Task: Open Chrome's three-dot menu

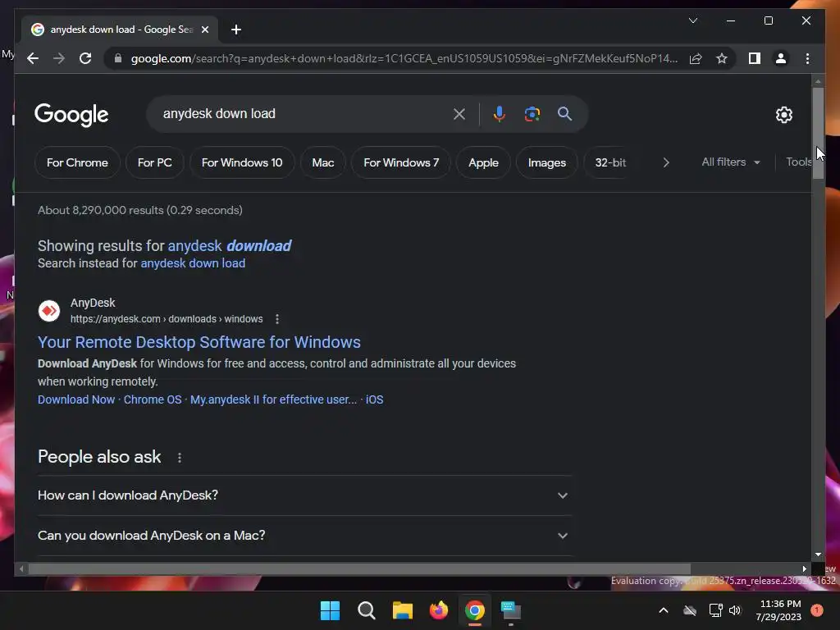Action: tap(807, 58)
